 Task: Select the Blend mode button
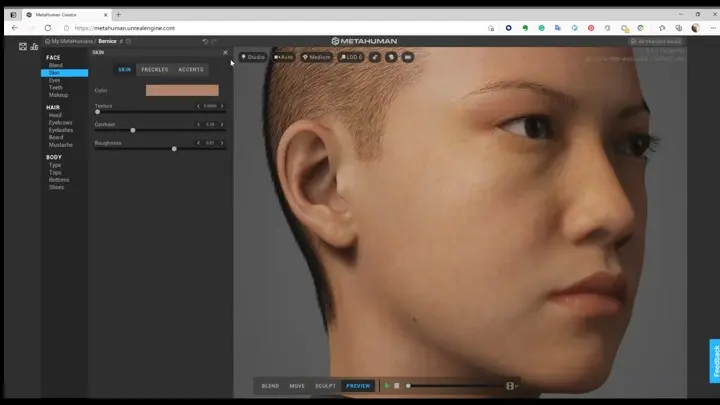270,385
